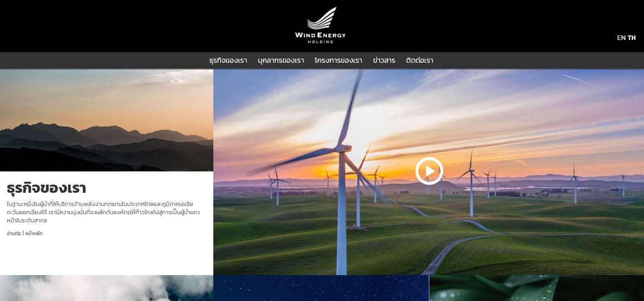Click the Thai description paragraph under the heading
This screenshot has height=301, width=644.
pyautogui.click(x=103, y=212)
